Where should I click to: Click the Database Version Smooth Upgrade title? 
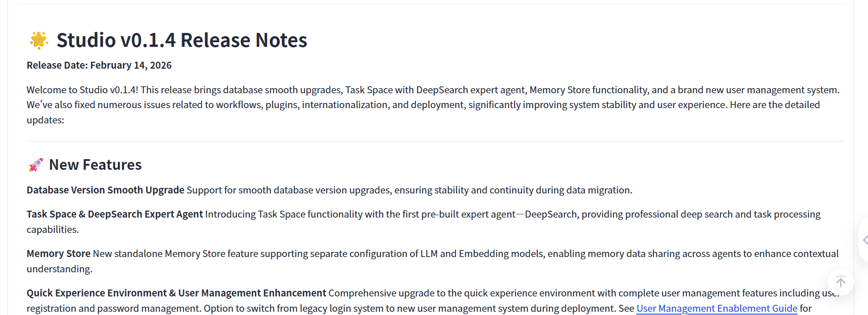click(105, 190)
